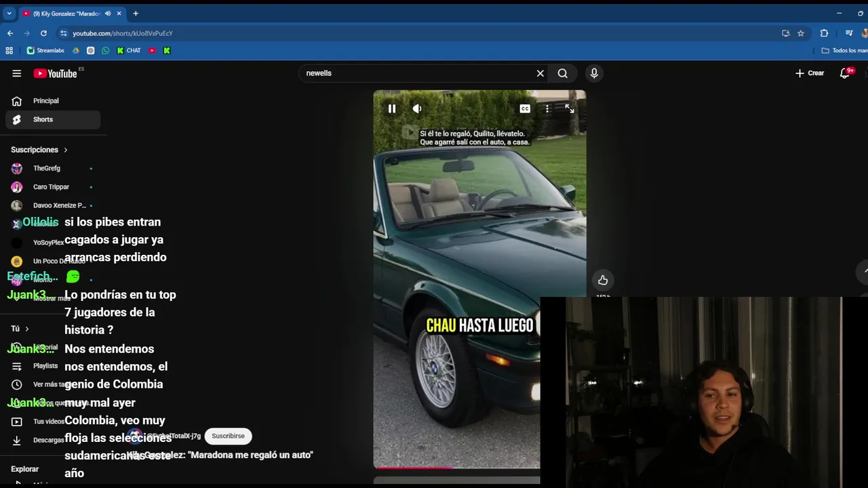
Task: Expand the Tú section chevron
Action: (27, 329)
